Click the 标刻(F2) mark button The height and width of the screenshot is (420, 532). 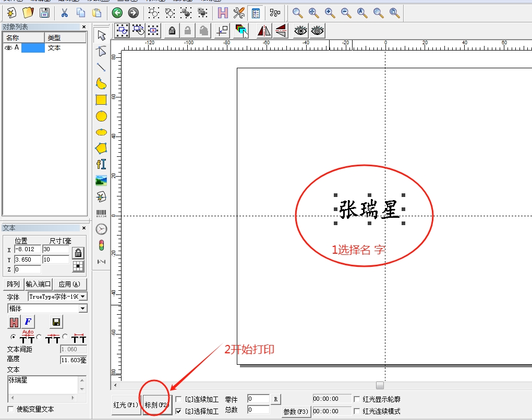[157, 405]
